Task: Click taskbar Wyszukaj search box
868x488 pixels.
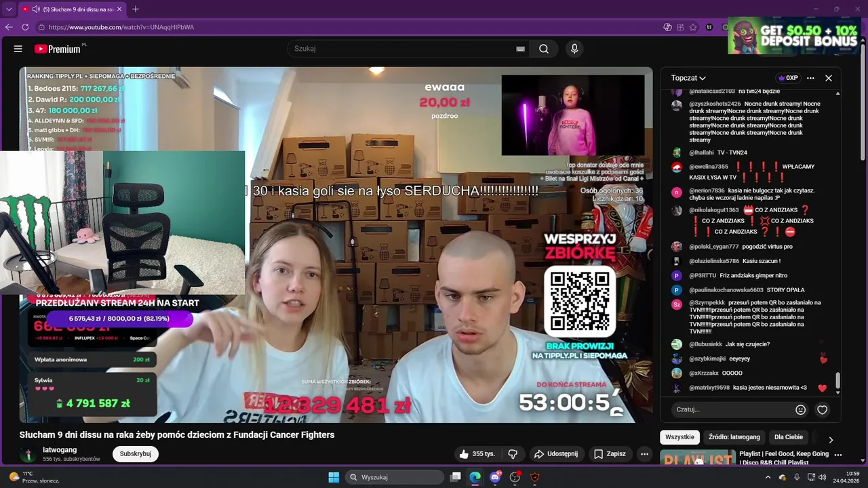Action: (x=395, y=477)
